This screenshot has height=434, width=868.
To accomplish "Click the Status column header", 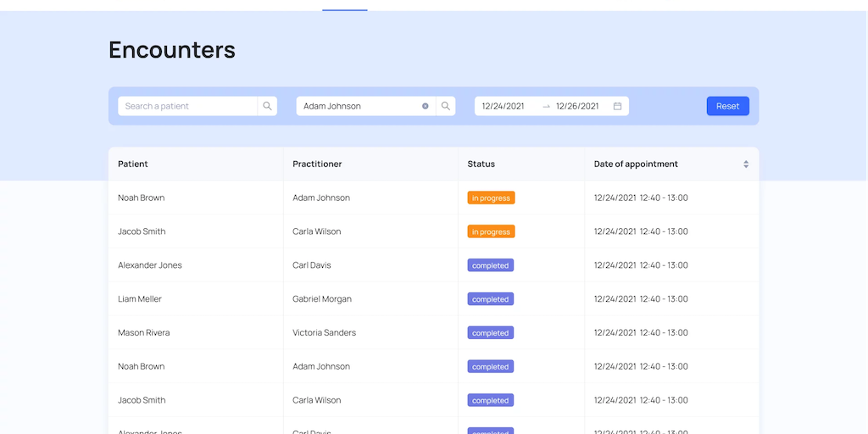I will [x=481, y=164].
